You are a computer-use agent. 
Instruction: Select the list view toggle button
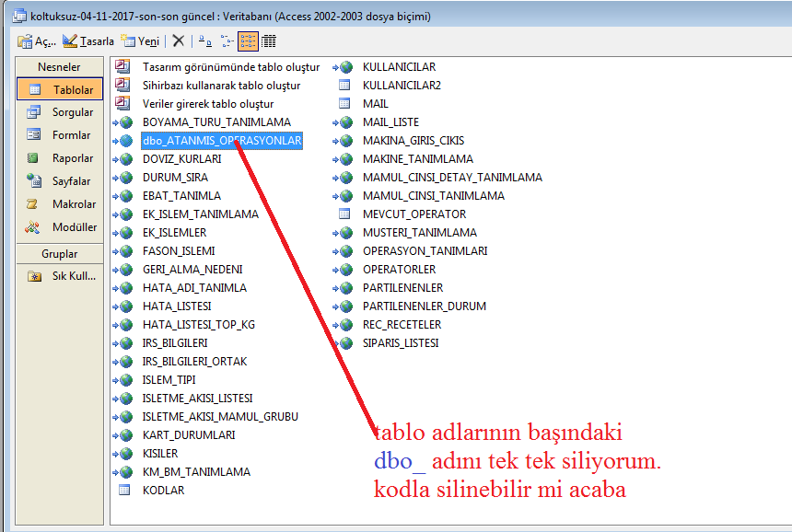248,41
